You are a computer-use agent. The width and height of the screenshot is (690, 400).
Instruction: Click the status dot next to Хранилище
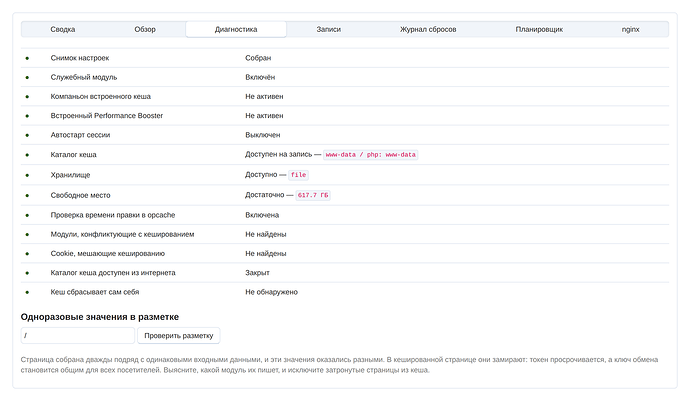(27, 175)
